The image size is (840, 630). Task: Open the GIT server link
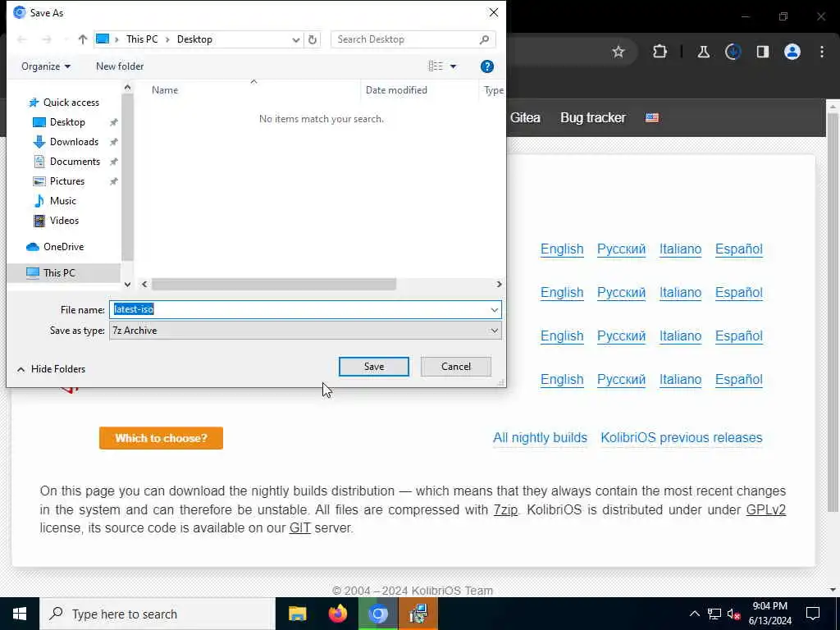[300, 527]
